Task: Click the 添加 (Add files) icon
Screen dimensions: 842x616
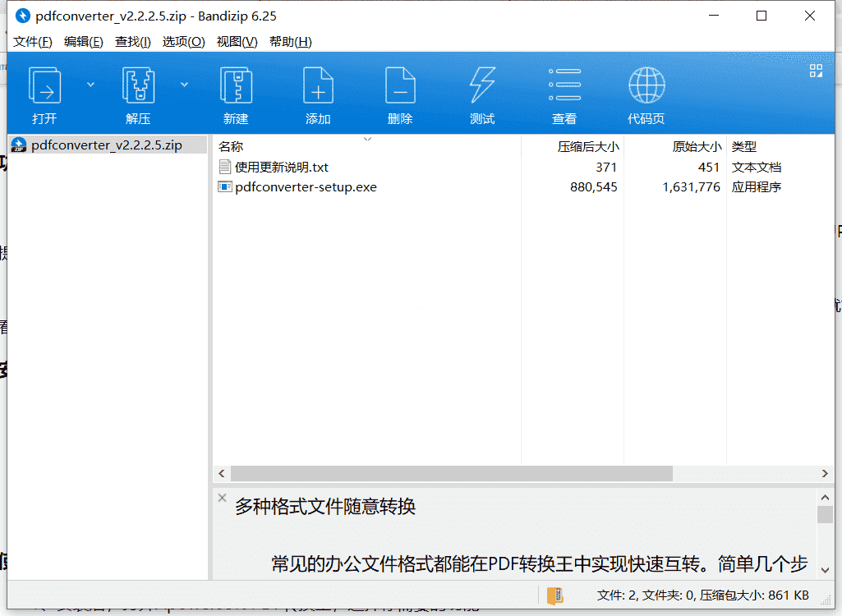Action: (318, 85)
